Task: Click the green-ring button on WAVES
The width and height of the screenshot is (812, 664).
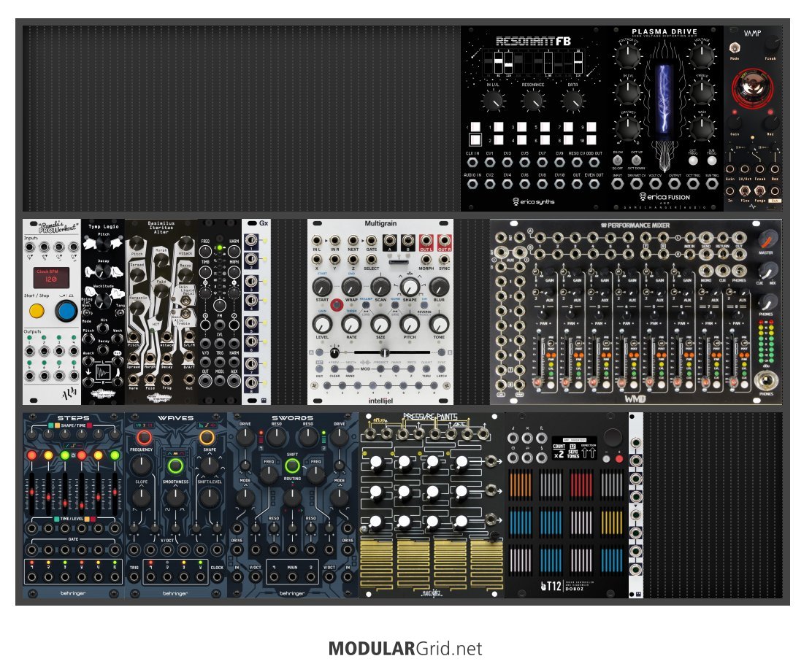Action: 175,466
